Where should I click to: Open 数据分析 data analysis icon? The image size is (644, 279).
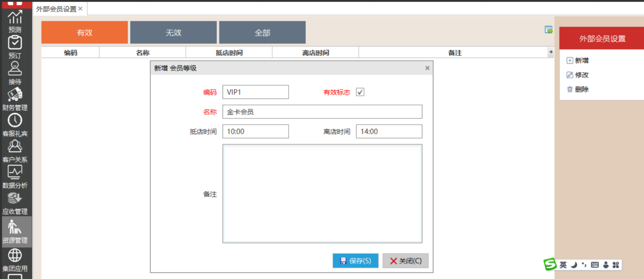(x=15, y=176)
